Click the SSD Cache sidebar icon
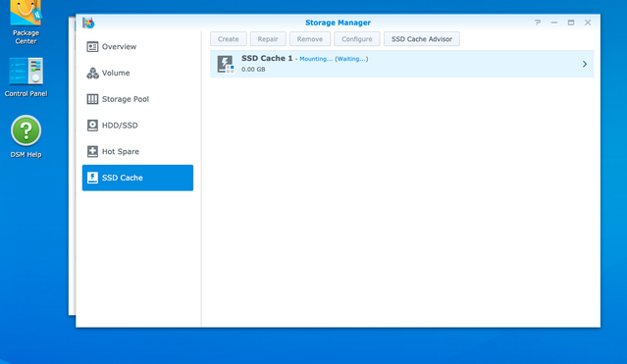Viewport: 627px width, 364px height. click(92, 178)
